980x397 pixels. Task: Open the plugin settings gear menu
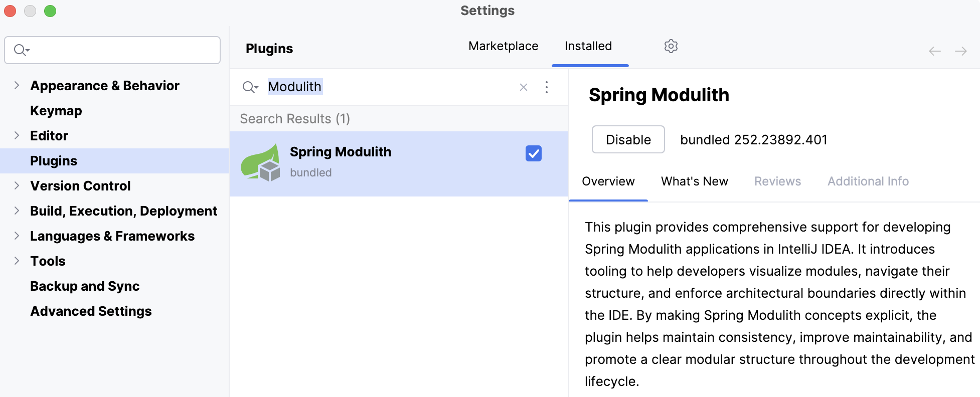tap(671, 46)
